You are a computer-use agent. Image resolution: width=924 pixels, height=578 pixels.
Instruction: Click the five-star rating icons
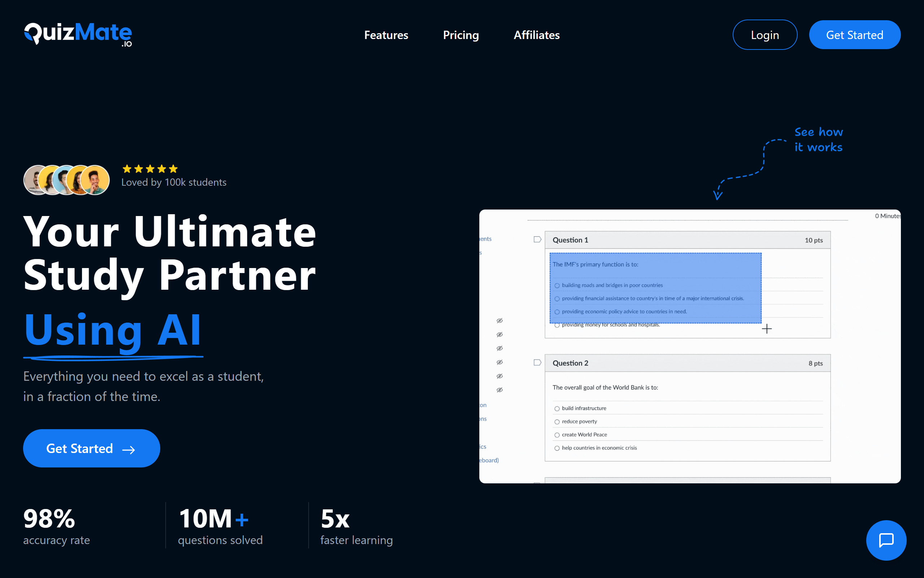pyautogui.click(x=150, y=169)
